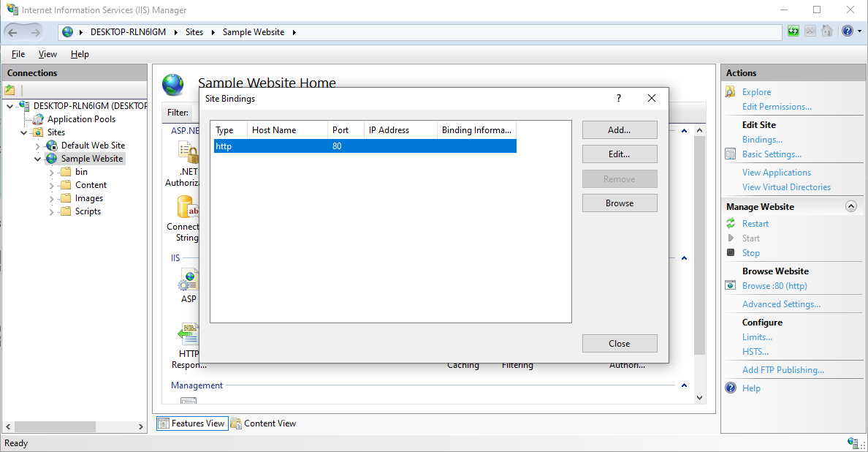Click the Browse :80 browser icon
868x452 pixels.
[x=730, y=285]
